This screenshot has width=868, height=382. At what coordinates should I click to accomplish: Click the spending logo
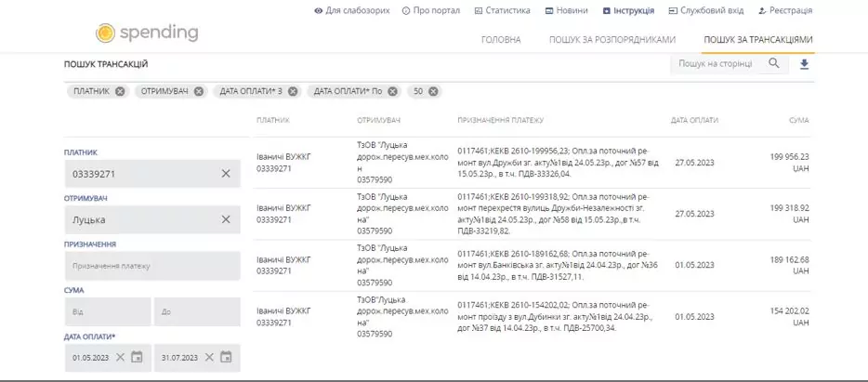[x=147, y=33]
